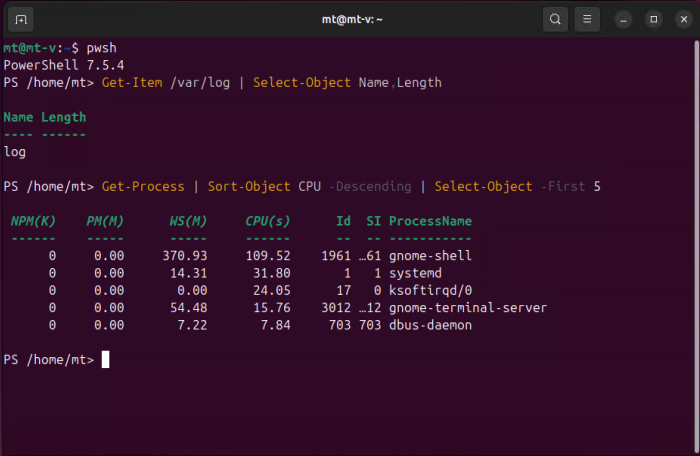Close the terminal window
This screenshot has width=700, height=456.
click(683, 20)
